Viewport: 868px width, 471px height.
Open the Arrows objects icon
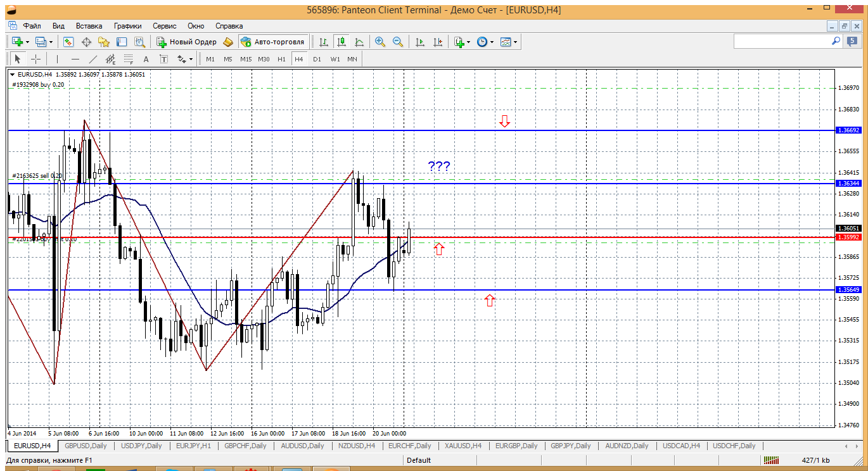[182, 59]
